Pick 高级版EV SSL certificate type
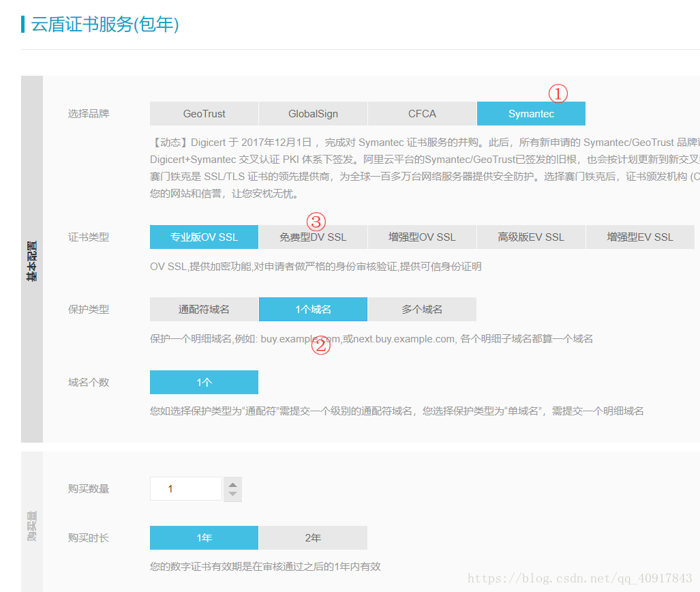The image size is (700, 592). pyautogui.click(x=531, y=237)
